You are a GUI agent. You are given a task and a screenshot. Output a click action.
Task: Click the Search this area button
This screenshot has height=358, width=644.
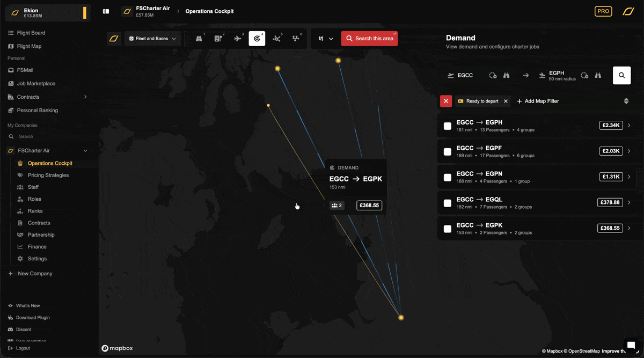coord(369,39)
